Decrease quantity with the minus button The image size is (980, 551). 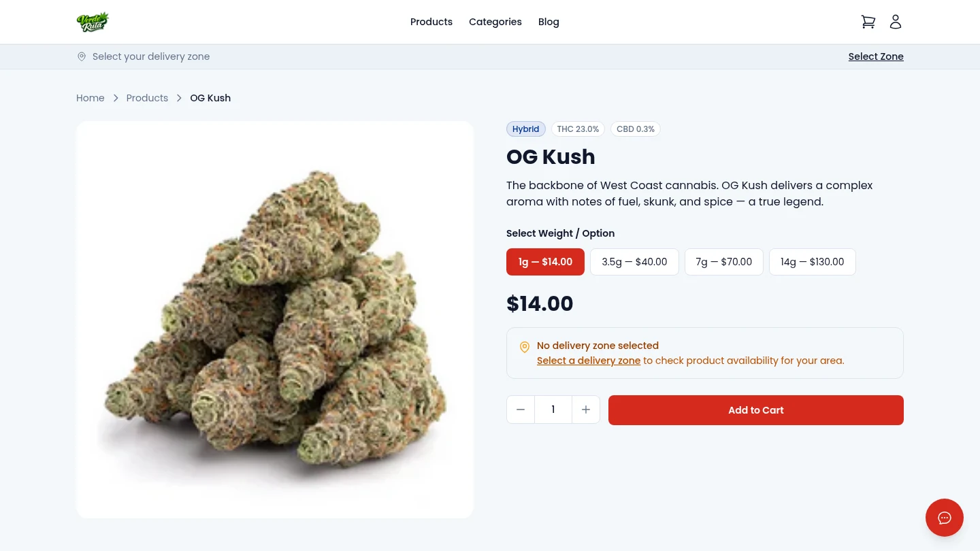pos(521,410)
